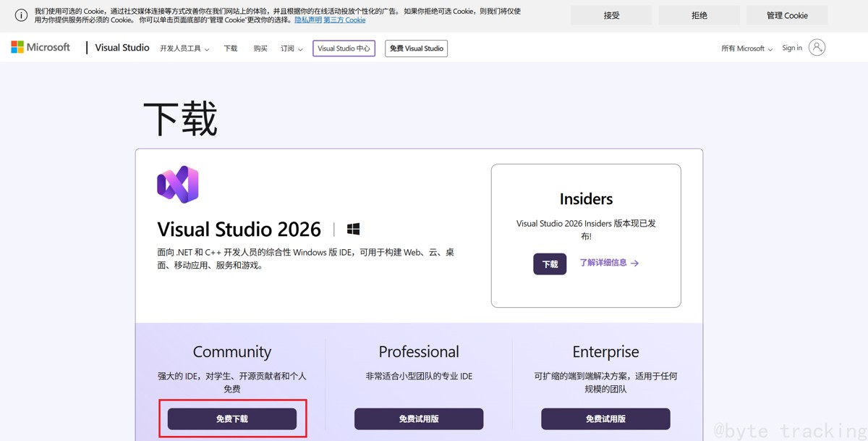
Task: Open 管理 Cookie settings
Action: [787, 14]
